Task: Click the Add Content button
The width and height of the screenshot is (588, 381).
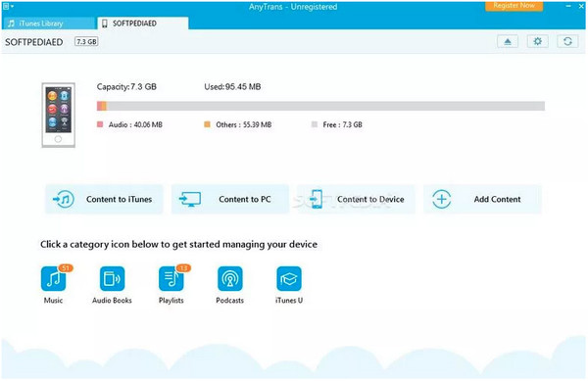Action: pyautogui.click(x=482, y=199)
